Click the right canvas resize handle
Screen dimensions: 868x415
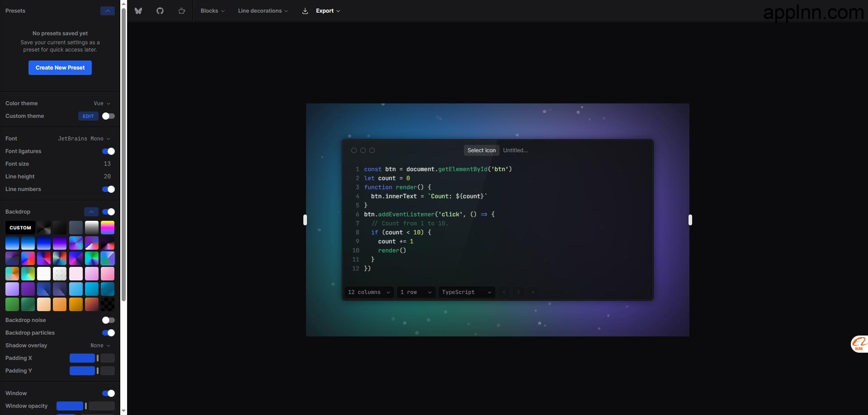point(690,220)
